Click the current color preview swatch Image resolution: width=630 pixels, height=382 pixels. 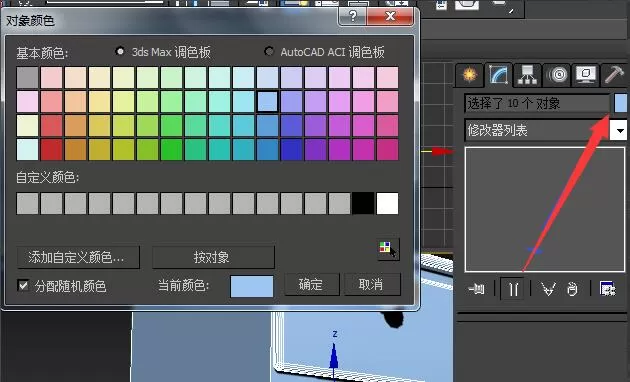pyautogui.click(x=252, y=286)
